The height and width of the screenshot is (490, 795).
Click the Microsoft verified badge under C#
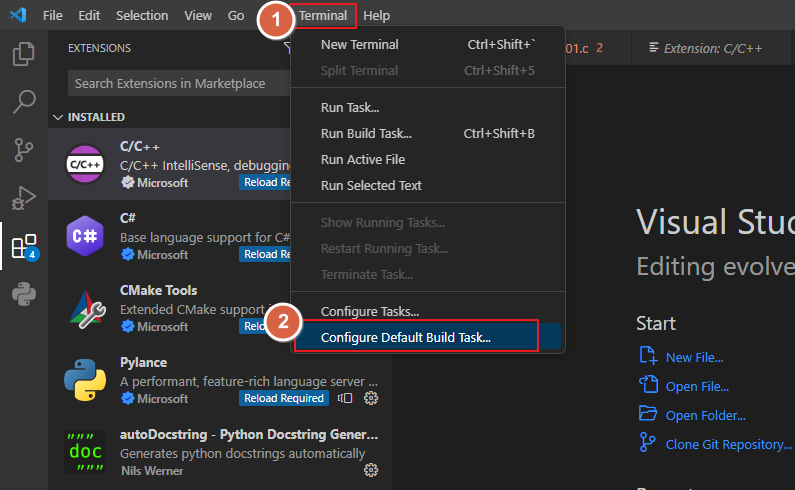click(x=128, y=254)
